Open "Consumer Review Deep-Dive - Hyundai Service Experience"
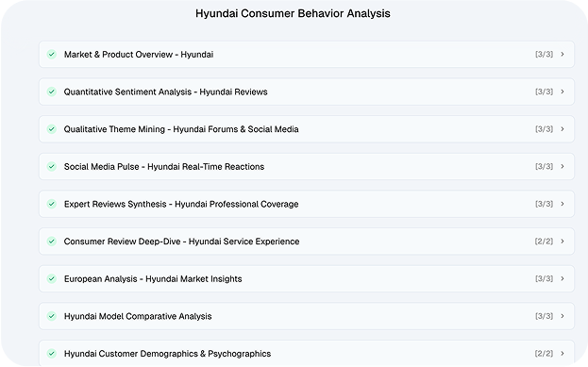The width and height of the screenshot is (588, 367). pyautogui.click(x=181, y=242)
